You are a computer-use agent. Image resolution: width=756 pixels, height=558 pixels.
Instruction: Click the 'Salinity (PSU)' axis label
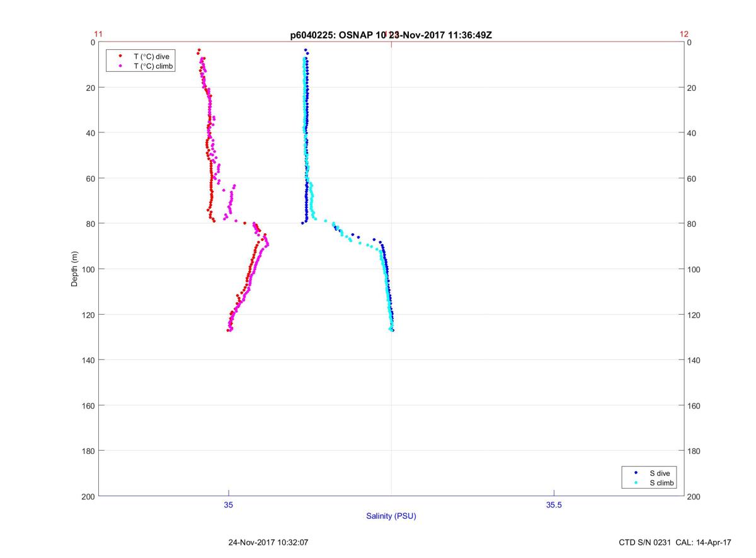(x=391, y=516)
